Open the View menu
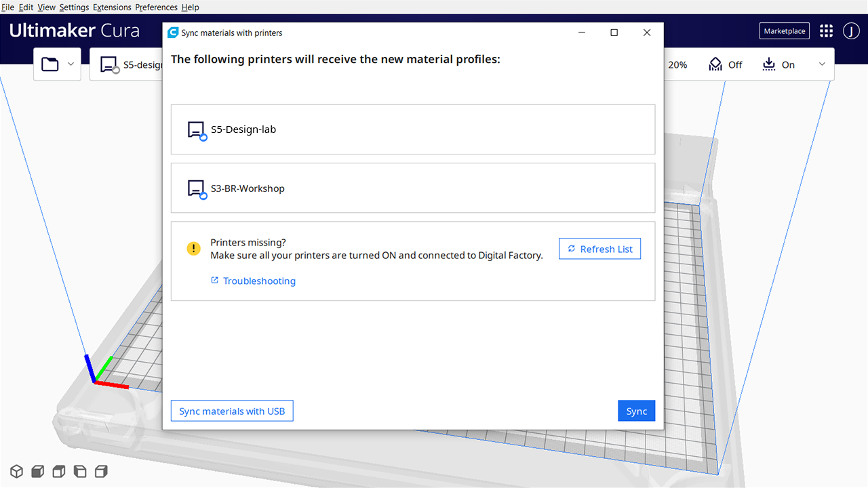 46,7
